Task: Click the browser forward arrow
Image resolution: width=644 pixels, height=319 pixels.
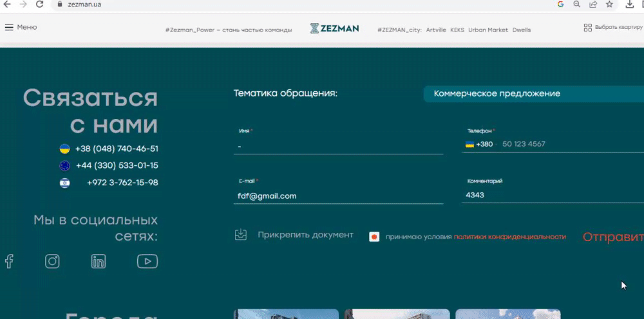Action: click(23, 4)
